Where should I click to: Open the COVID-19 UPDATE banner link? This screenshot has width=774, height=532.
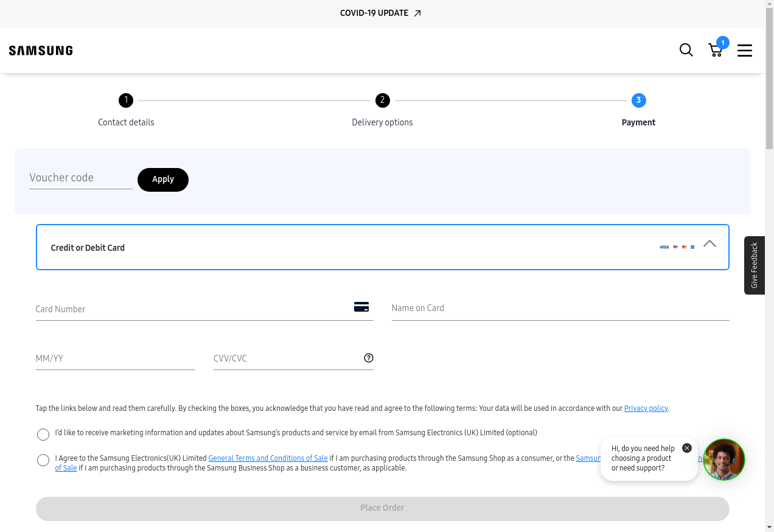coord(380,13)
